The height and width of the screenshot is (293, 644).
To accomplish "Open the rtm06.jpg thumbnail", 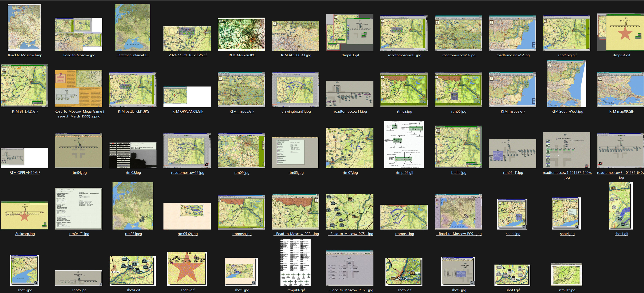I will (458, 89).
